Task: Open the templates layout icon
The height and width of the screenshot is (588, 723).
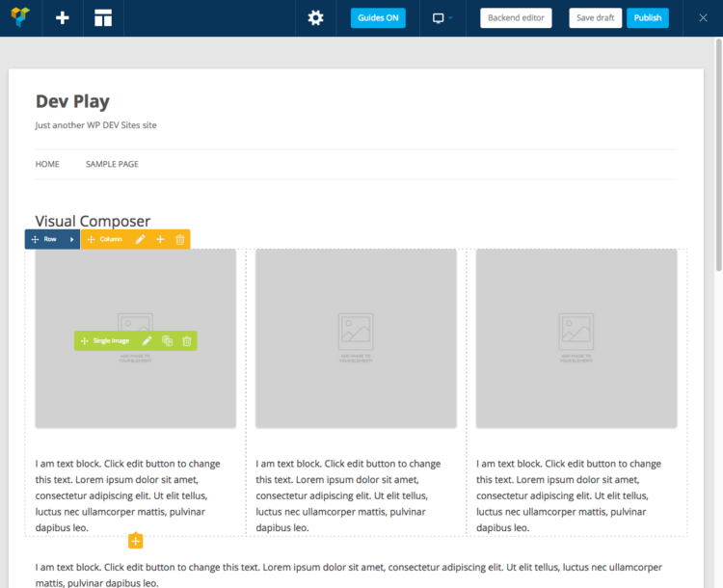Action: point(103,17)
